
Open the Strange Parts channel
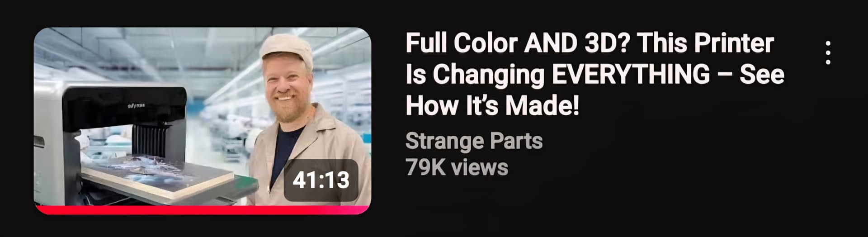pyautogui.click(x=474, y=141)
